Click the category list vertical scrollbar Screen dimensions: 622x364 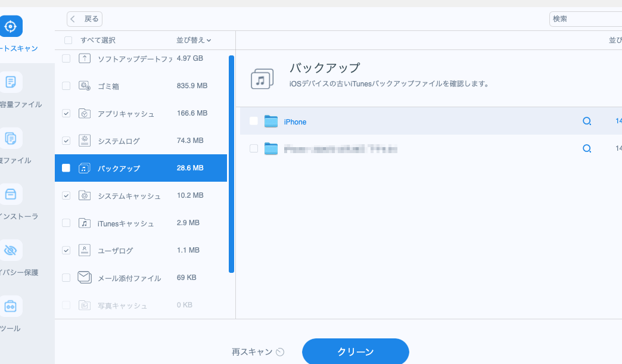tap(231, 164)
